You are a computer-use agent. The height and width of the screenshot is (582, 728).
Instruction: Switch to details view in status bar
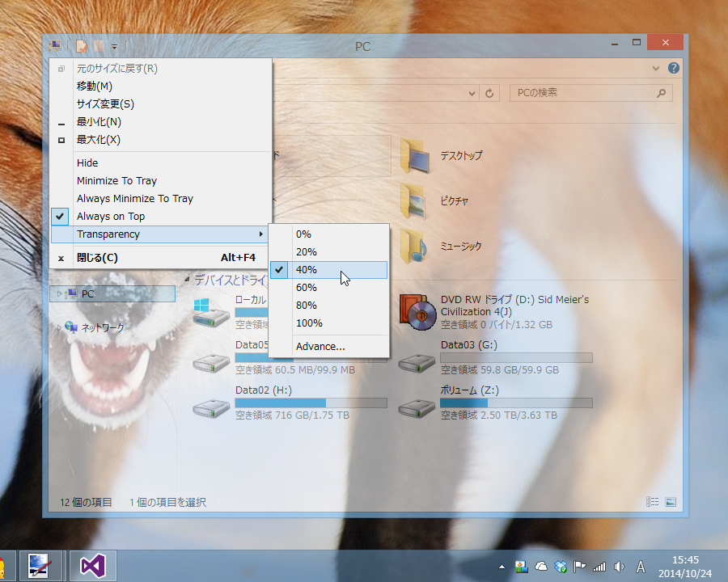point(652,502)
